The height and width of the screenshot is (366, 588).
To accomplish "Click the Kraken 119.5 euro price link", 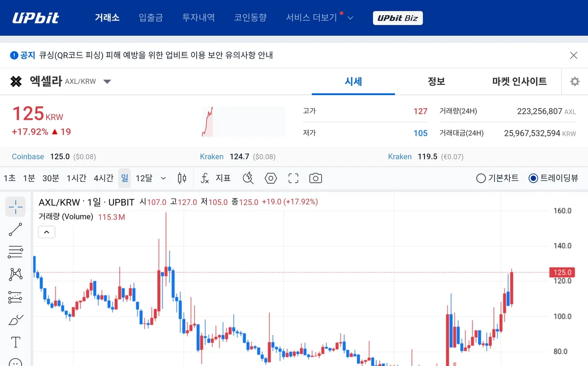I will pos(426,157).
